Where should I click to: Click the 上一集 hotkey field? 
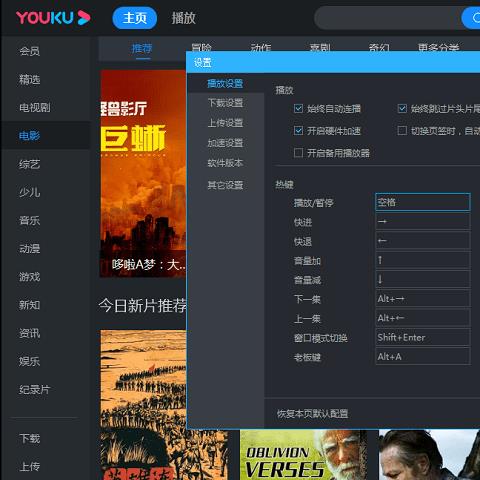423,318
